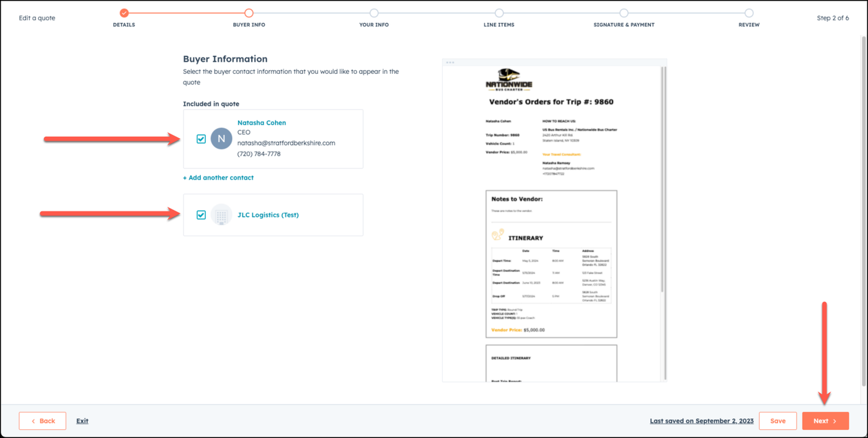The image size is (868, 438).
Task: Click the completed Details step circle
Action: coord(124,13)
